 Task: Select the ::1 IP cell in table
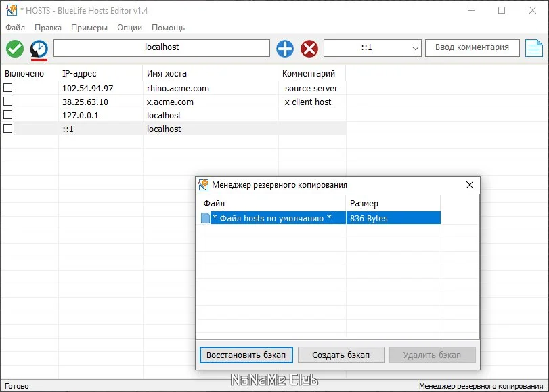[68, 129]
